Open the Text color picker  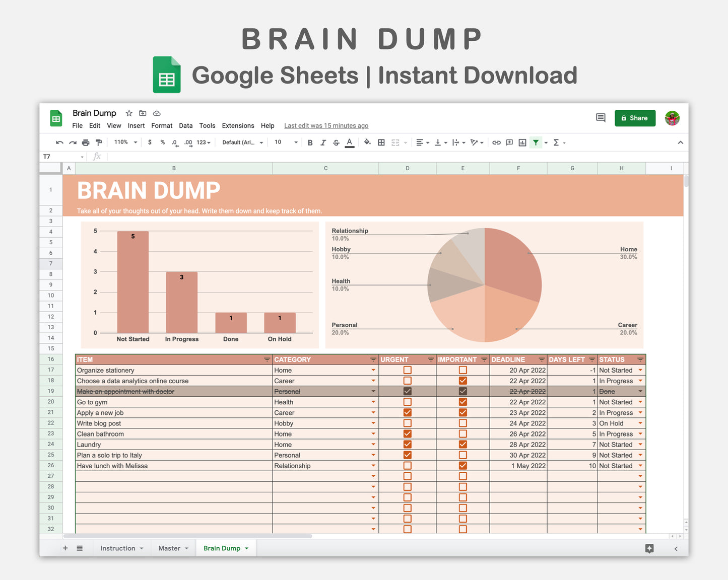[x=349, y=142]
